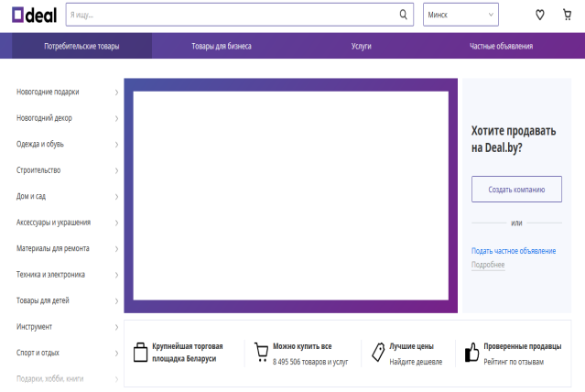Screen dimensions: 585x392
Task: Open Новогодний декор category
Action: (x=44, y=118)
